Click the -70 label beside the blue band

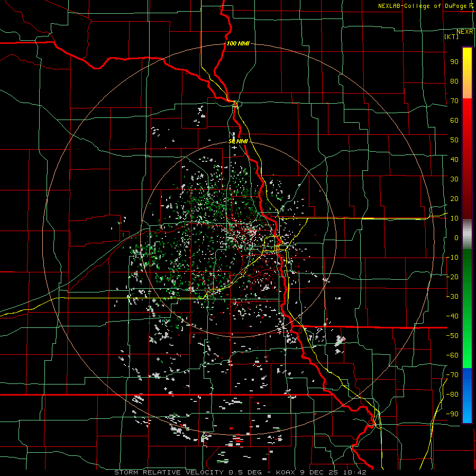(x=452, y=374)
